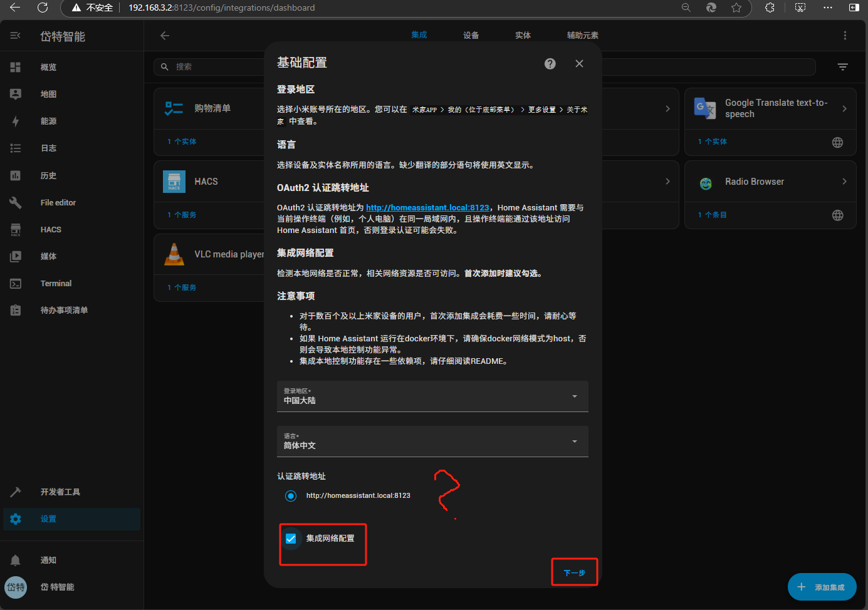Click the 下一步 next button
Image resolution: width=868 pixels, height=610 pixels.
574,573
